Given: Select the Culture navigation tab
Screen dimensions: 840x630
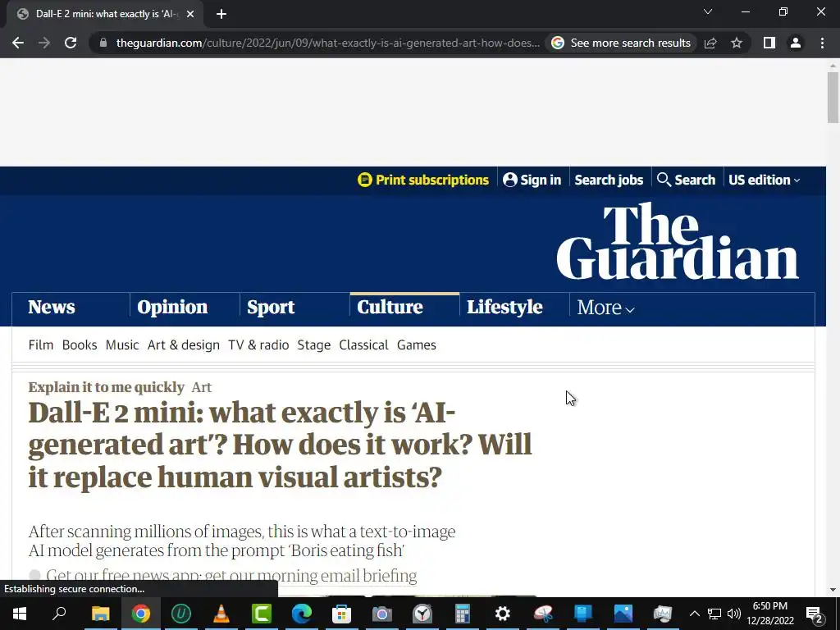Looking at the screenshot, I should (390, 307).
